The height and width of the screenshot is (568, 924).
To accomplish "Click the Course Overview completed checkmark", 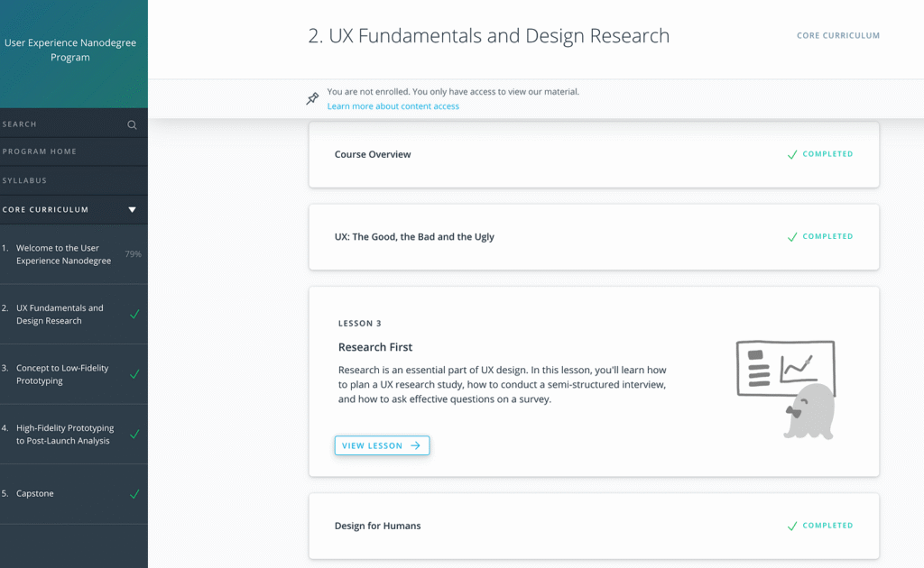I will coord(792,154).
